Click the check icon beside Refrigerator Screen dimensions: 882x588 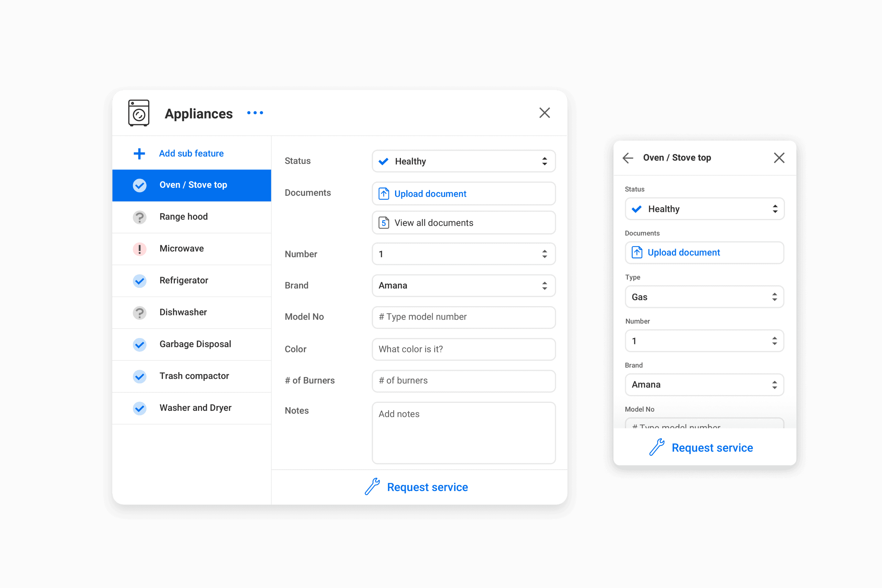[140, 281]
